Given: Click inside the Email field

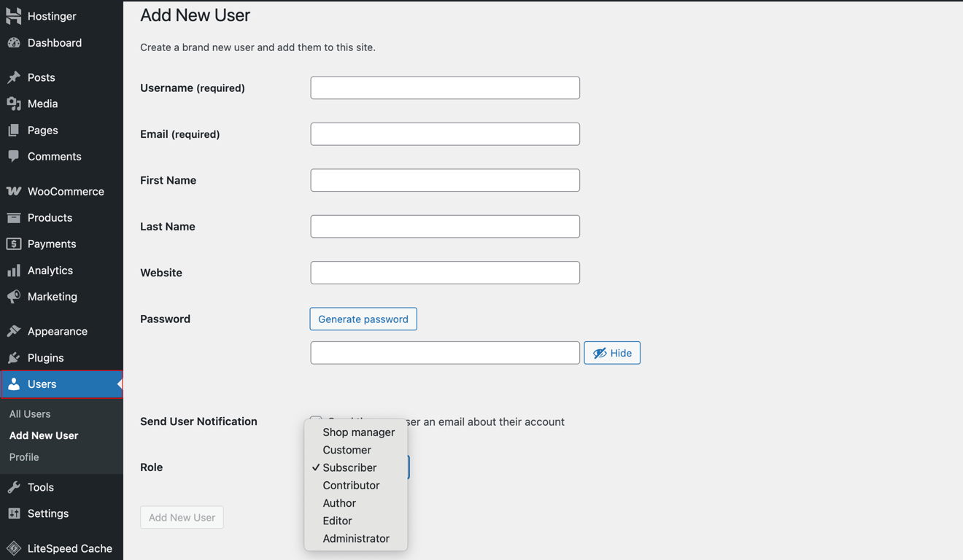Looking at the screenshot, I should (x=445, y=133).
